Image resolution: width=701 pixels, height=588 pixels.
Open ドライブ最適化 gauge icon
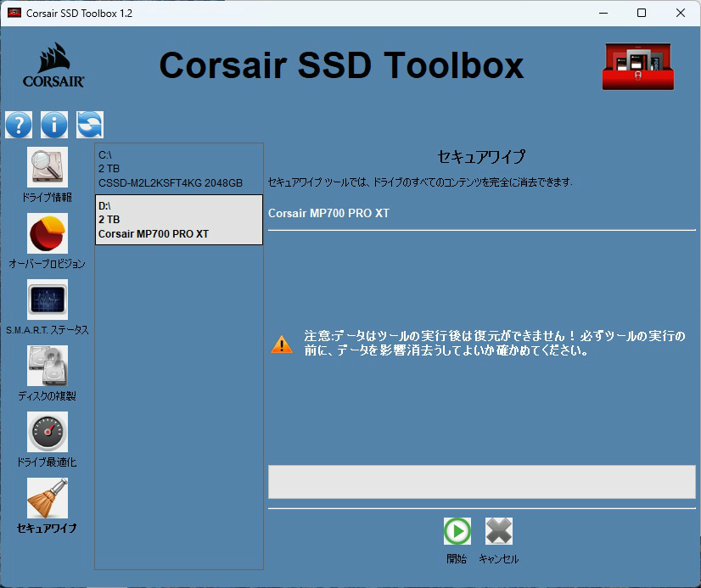48,432
